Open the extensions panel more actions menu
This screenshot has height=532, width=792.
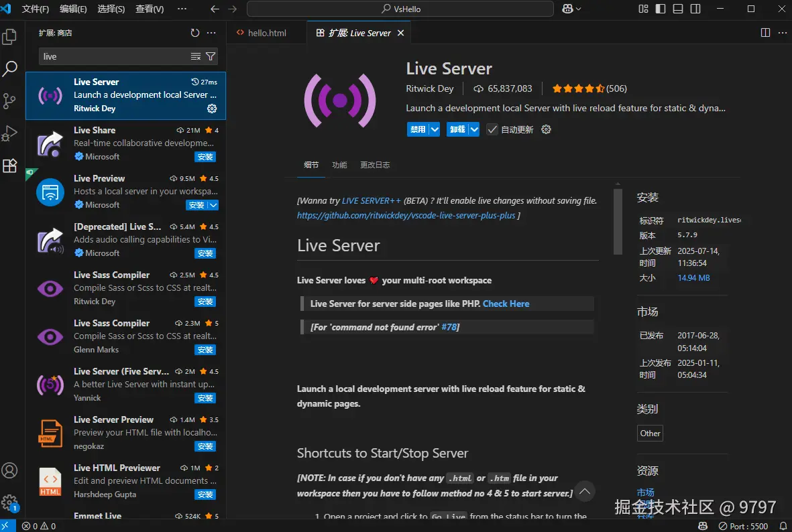pos(212,33)
